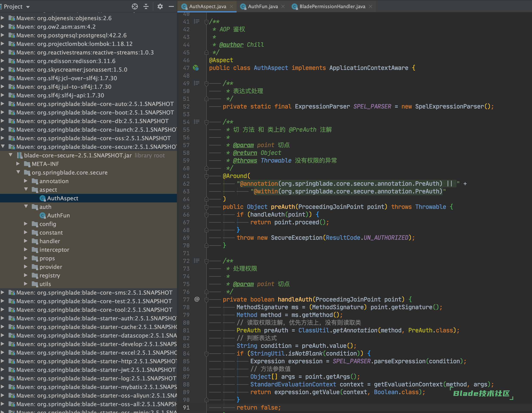532x413 pixels.
Task: Switch to AuthFun.java tab
Action: pos(263,7)
